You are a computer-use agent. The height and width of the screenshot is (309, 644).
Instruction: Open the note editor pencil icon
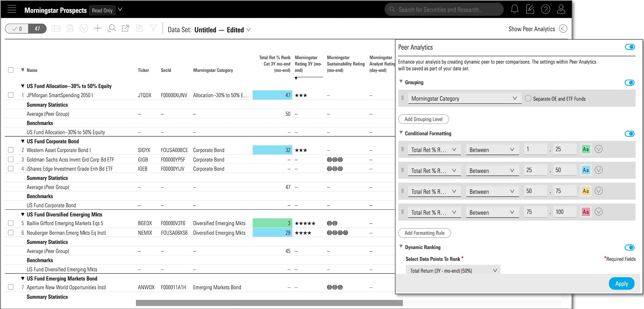point(530,9)
